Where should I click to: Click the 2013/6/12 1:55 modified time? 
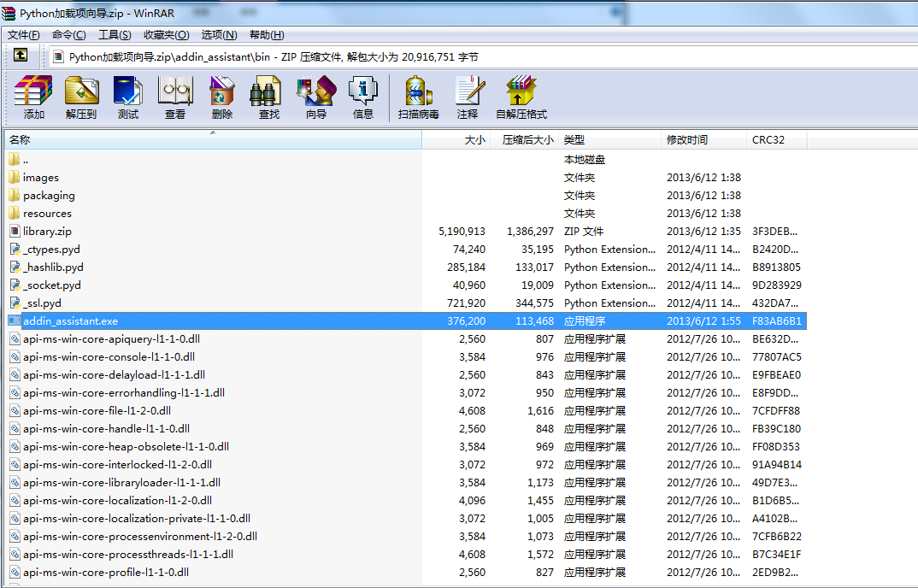[703, 321]
